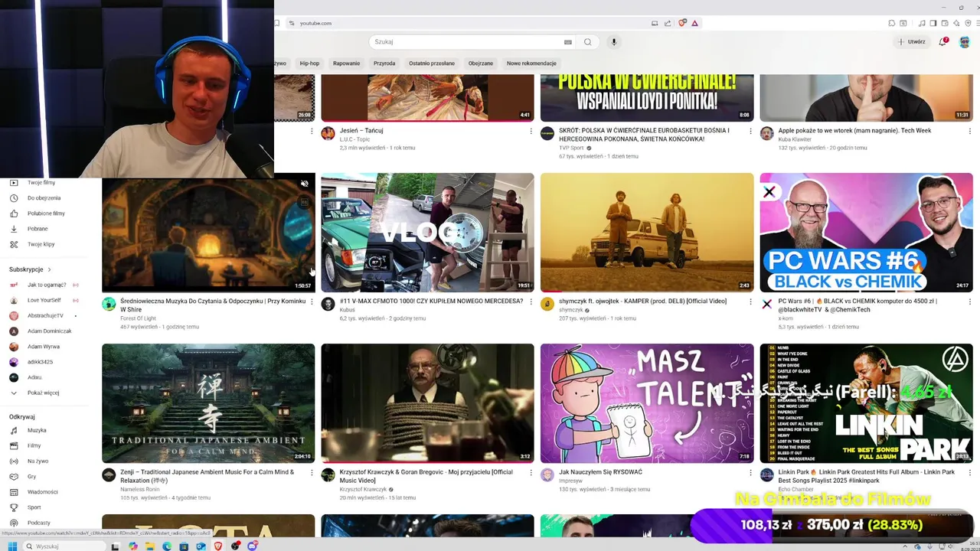Screen dimensions: 980x551
Task: Open the Brave VPN icon
Action: pyautogui.click(x=968, y=23)
